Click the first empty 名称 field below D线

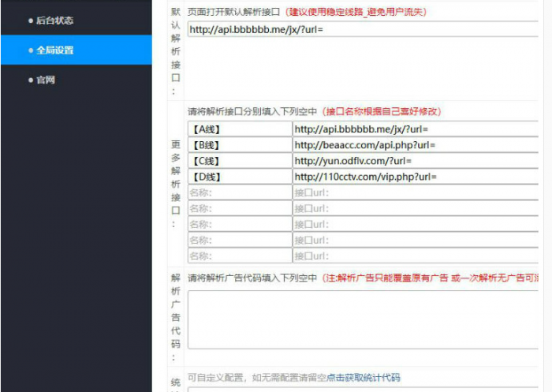tap(239, 192)
